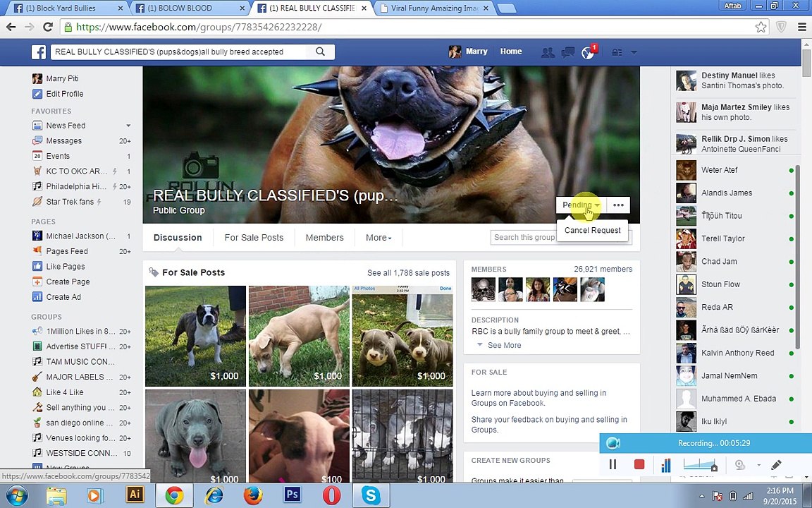Open the For Sale Posts tab
Image resolution: width=812 pixels, height=508 pixels.
[x=254, y=237]
